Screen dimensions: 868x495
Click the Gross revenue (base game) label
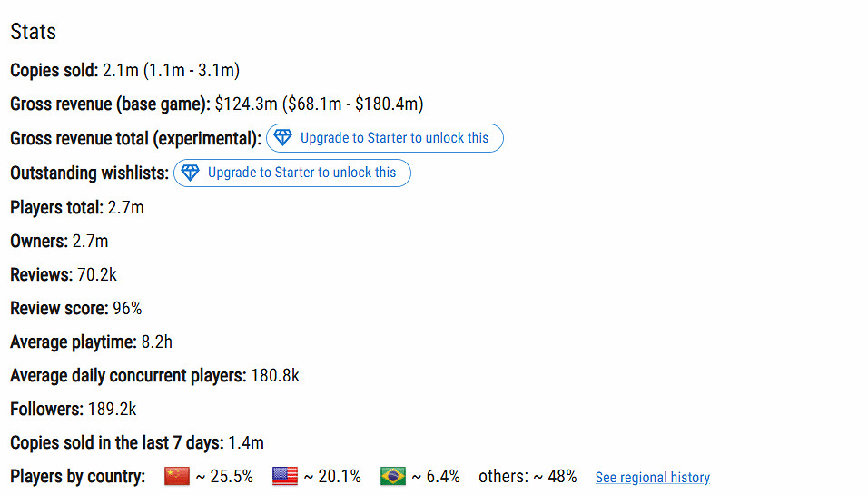click(110, 104)
